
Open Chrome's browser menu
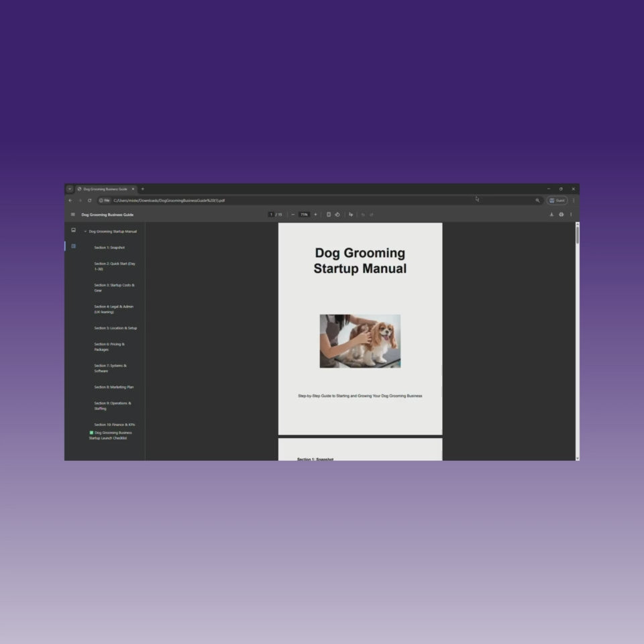click(x=572, y=200)
